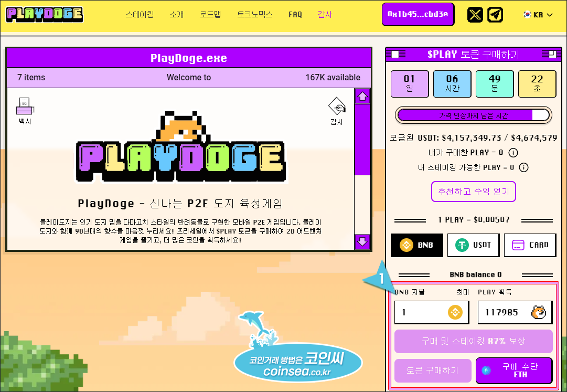This screenshot has height=392, width=567.
Task: Click info icon next to 스테이킹 가능한 PLAY
Action: 523,167
